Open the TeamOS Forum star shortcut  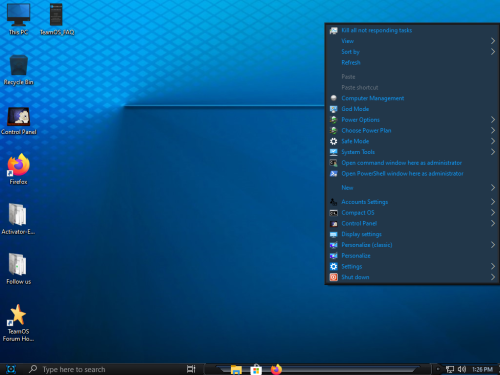point(19,323)
